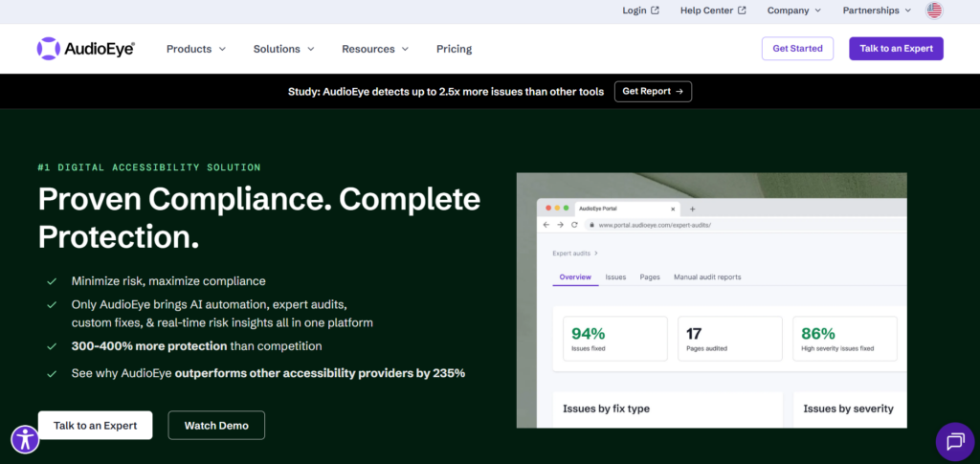The image size is (980, 464).
Task: Select the Manual audit reports tab
Action: (x=707, y=276)
